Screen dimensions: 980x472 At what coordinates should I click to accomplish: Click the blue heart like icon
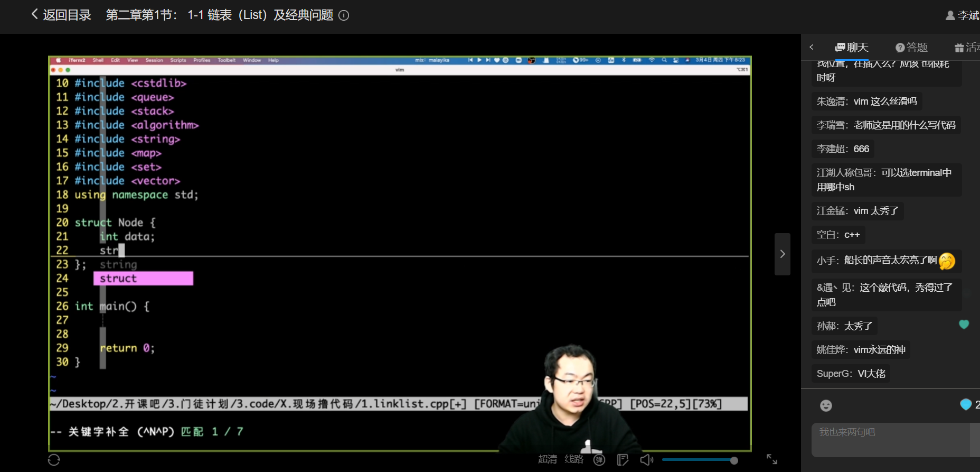coord(966,404)
